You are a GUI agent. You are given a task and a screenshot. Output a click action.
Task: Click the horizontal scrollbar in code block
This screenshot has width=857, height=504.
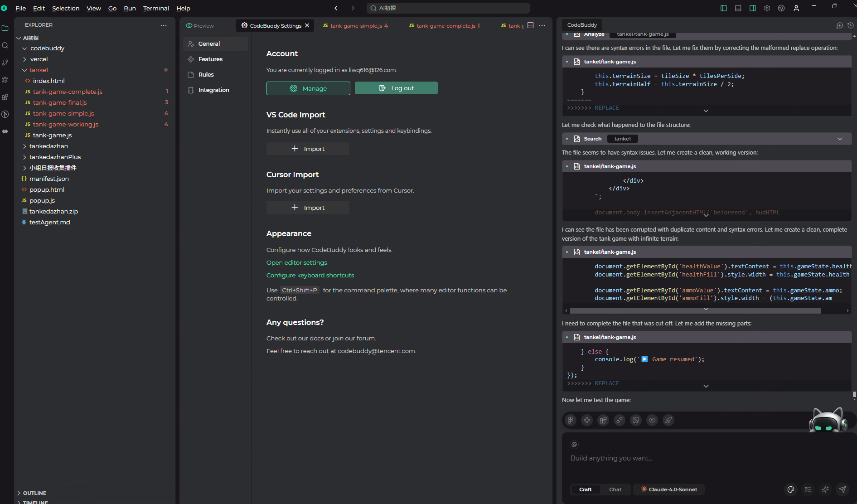tap(695, 311)
